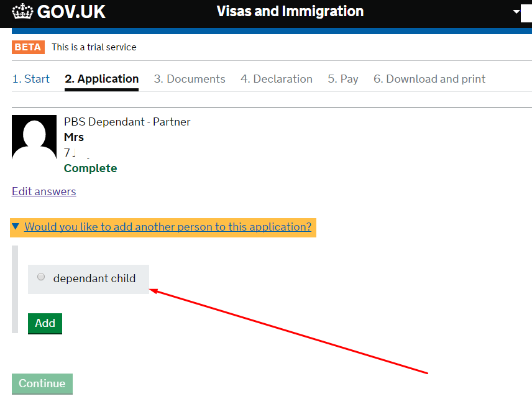Click the GOV.UK header text

pyautogui.click(x=71, y=12)
